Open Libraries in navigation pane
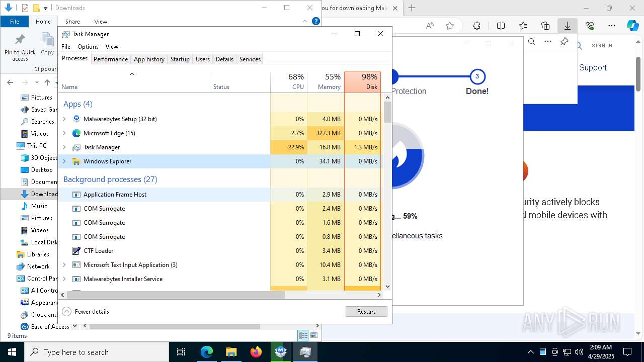The image size is (644, 362). coord(33,254)
